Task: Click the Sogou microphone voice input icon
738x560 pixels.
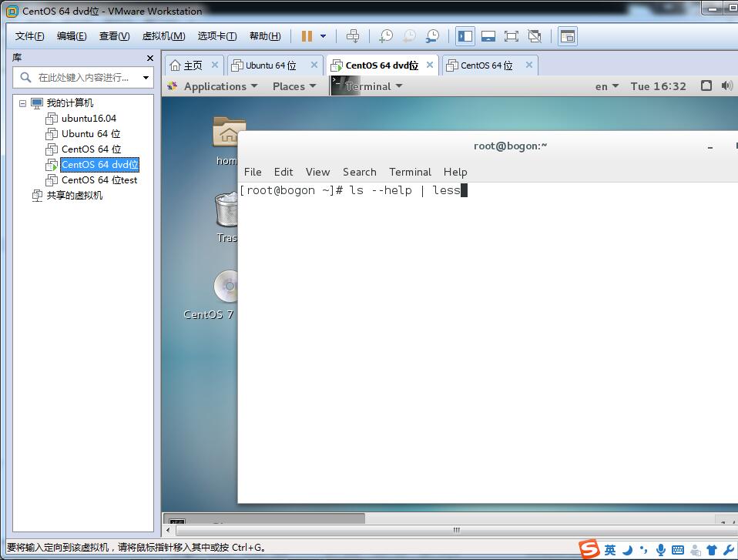Action: pos(661,550)
